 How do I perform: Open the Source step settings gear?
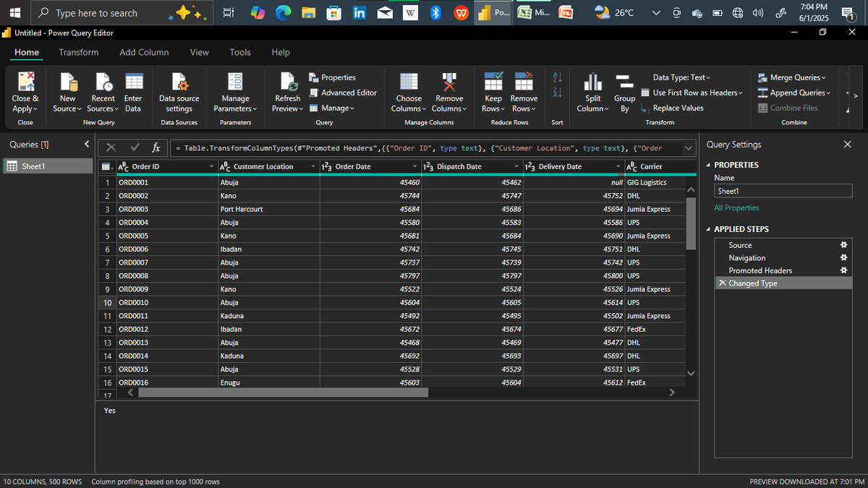[843, 245]
